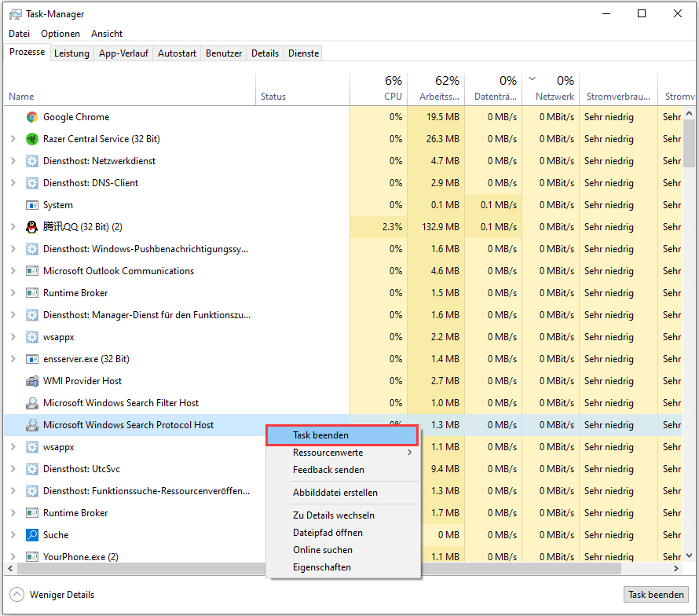This screenshot has width=699, height=616.
Task: Choose Zu Details wechseln in the menu
Action: click(343, 515)
